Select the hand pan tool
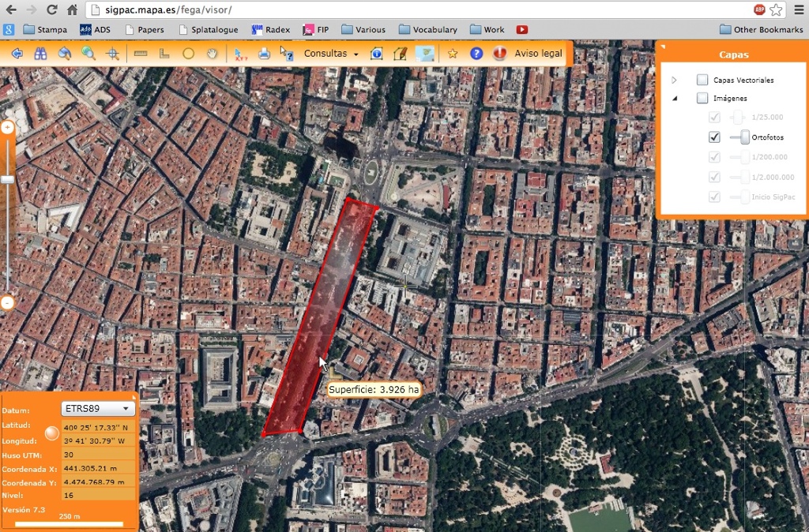 tap(212, 54)
